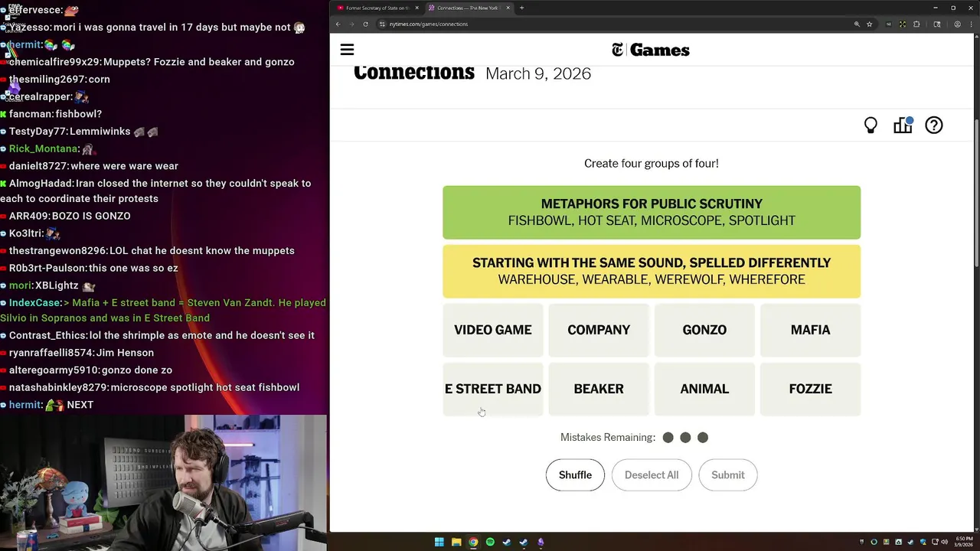Open the stats bar chart icon
980x551 pixels.
click(x=903, y=126)
